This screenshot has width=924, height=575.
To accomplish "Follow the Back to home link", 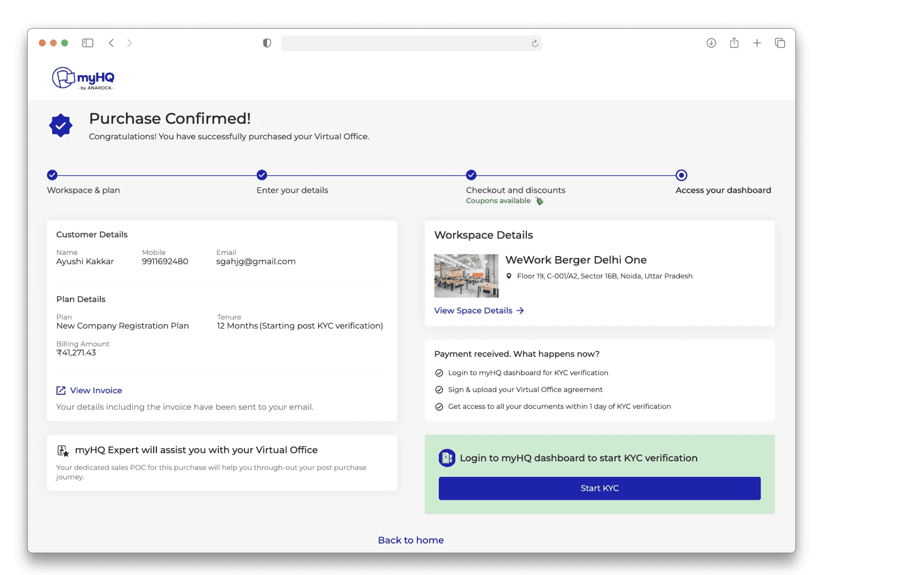I will coord(410,540).
